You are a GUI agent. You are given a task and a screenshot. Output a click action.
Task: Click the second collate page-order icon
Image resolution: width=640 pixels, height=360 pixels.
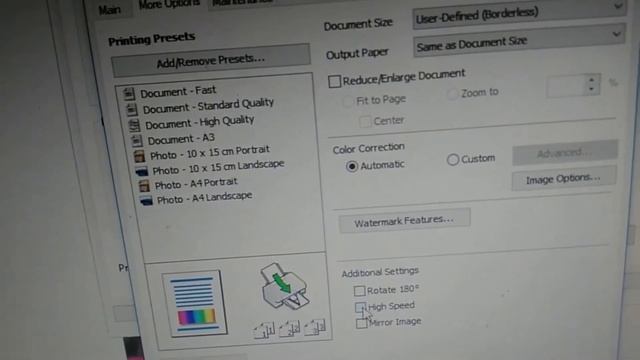(289, 328)
